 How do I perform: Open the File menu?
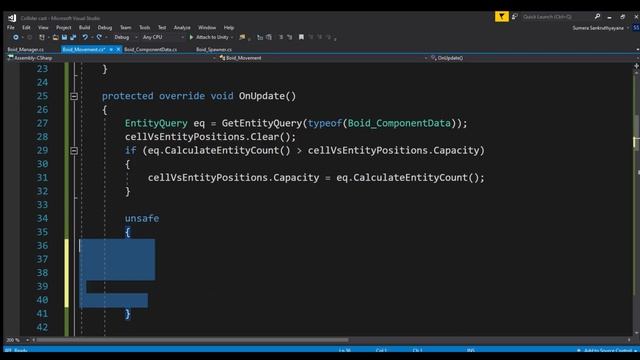[11, 28]
